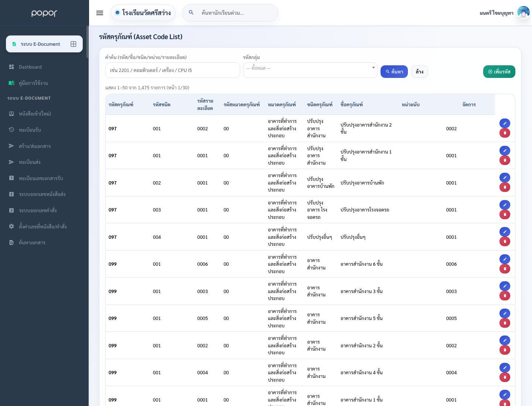Delete the ปรับปรุงอาคารโรงจอดรถ row

coord(505,214)
